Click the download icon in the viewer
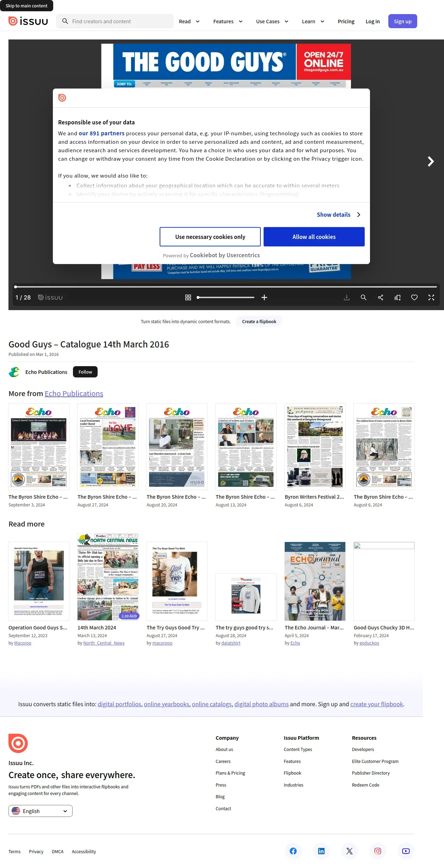444x868 pixels. [347, 297]
